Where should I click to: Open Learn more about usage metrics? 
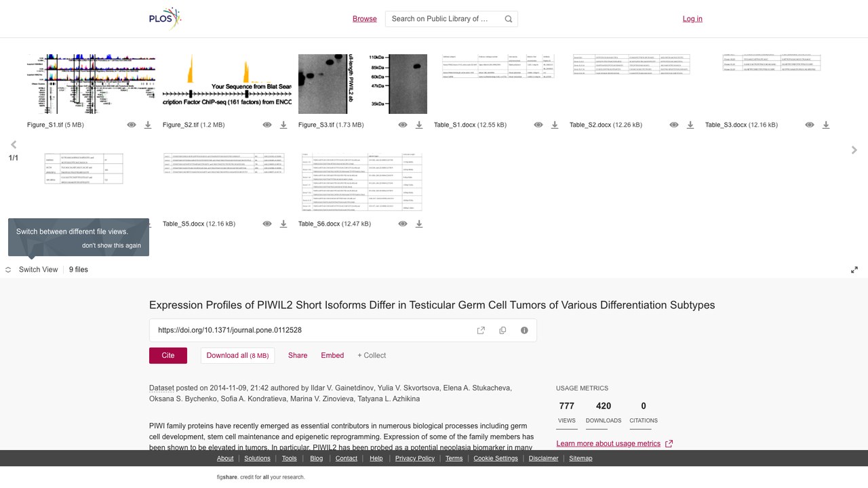click(614, 443)
